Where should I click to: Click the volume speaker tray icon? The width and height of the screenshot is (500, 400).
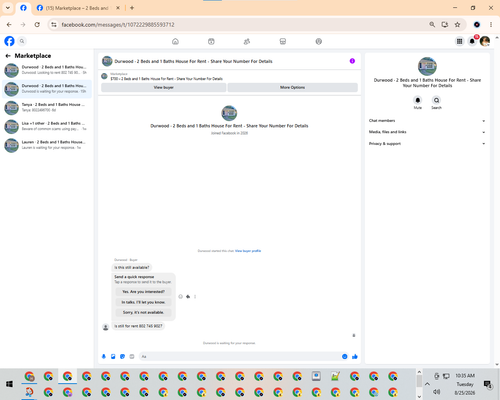[437, 392]
